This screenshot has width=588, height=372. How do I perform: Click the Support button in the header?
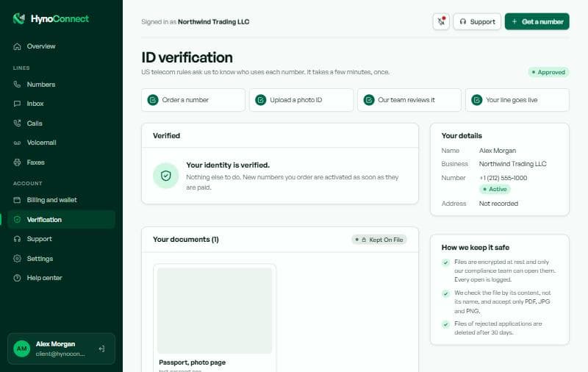[477, 22]
